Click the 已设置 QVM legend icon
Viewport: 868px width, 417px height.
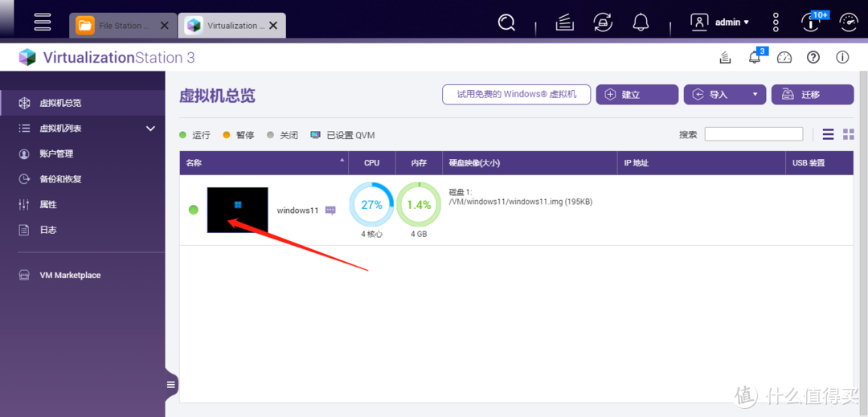click(316, 135)
